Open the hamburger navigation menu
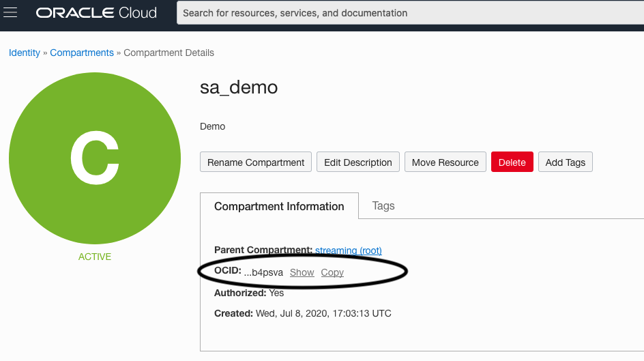 click(11, 13)
